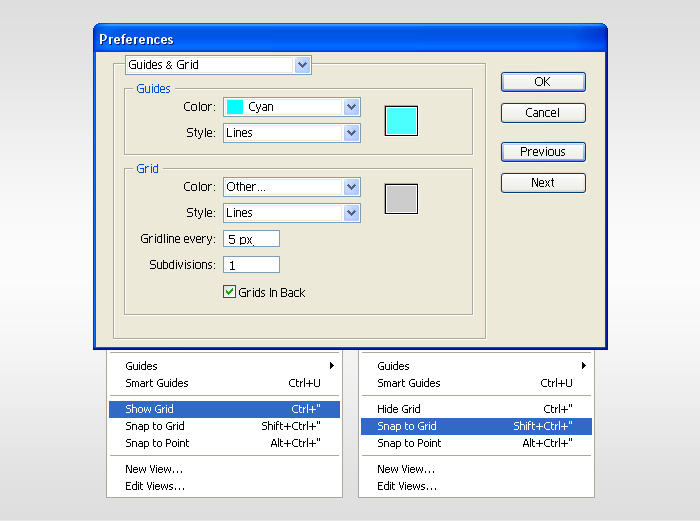
Task: Open the Guides Color dropdown showing Cyan
Action: coord(292,107)
